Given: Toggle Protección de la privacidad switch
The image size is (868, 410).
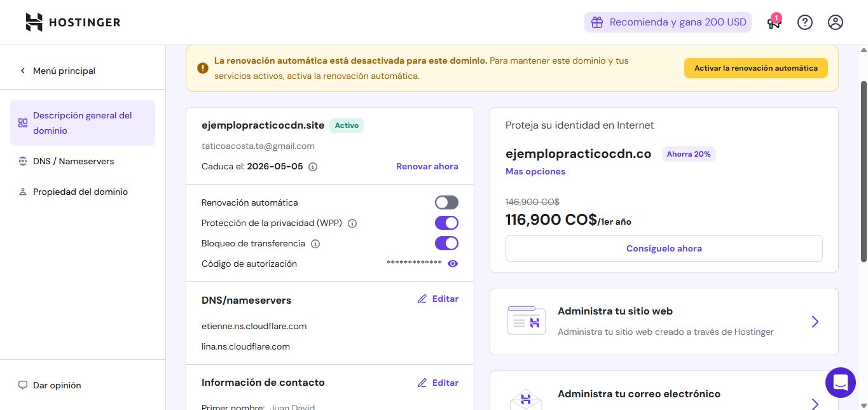Looking at the screenshot, I should pos(446,223).
